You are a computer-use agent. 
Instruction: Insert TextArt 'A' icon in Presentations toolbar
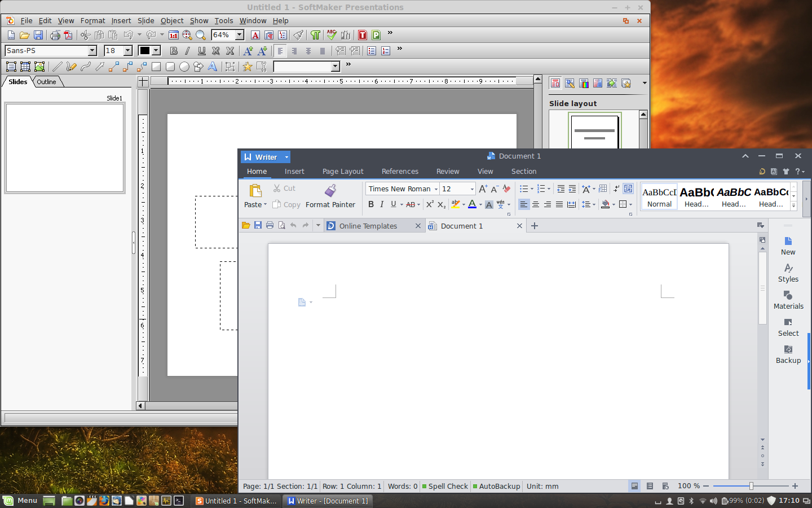tap(212, 67)
